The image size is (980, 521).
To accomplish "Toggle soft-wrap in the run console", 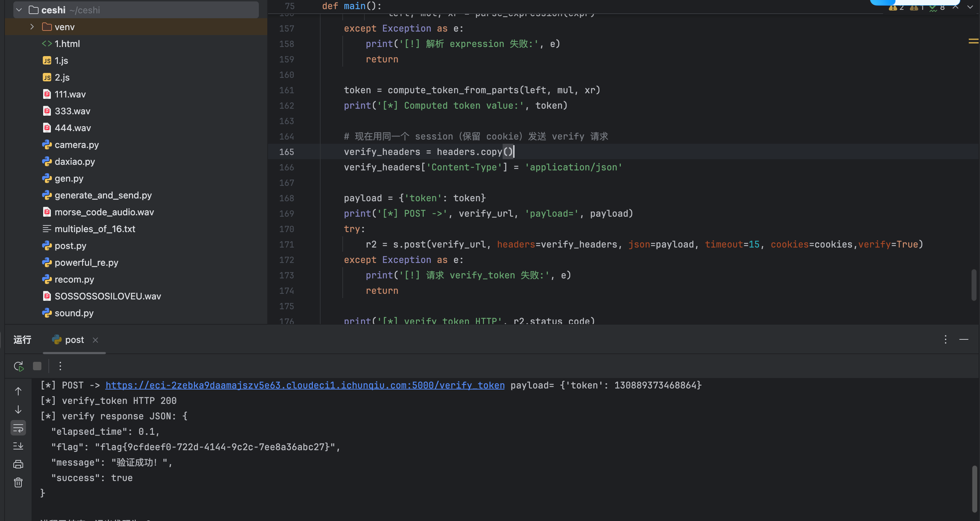I will (18, 428).
